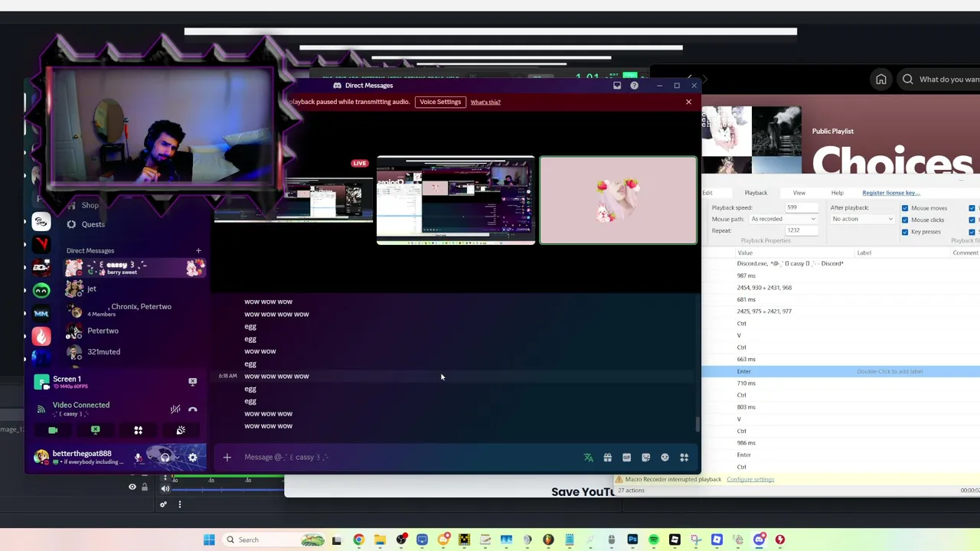Open the "What's this?" link

(485, 102)
